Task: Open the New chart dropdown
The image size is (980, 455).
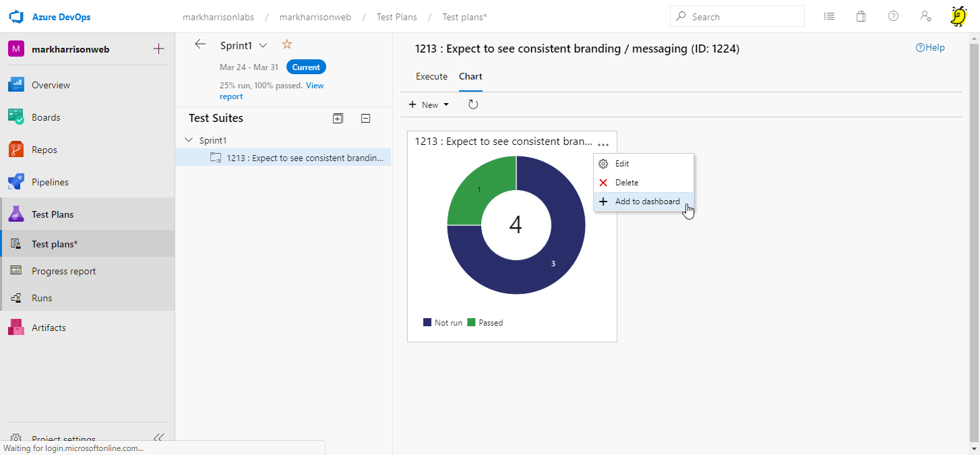Action: point(429,104)
